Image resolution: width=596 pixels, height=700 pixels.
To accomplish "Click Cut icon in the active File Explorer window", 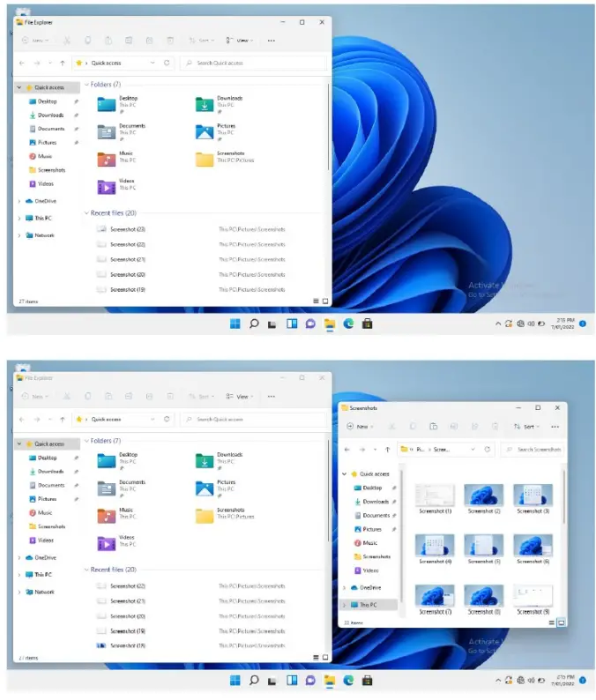I will 67,41.
